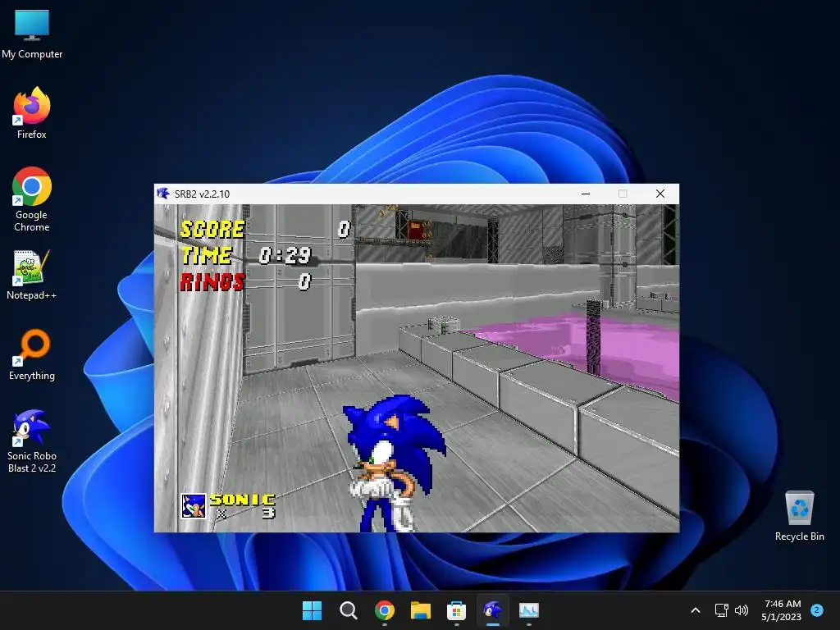Image resolution: width=840 pixels, height=630 pixels.
Task: Select the Notepad++ desktop shortcut
Action: tap(32, 275)
